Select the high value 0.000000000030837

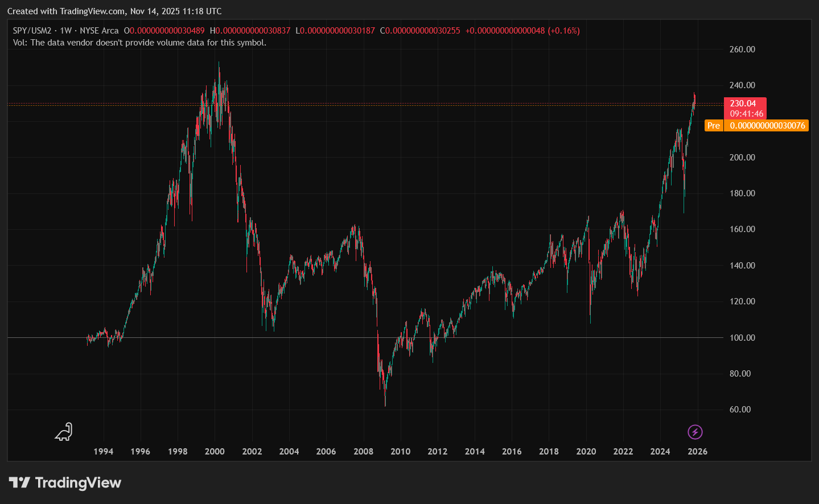253,31
